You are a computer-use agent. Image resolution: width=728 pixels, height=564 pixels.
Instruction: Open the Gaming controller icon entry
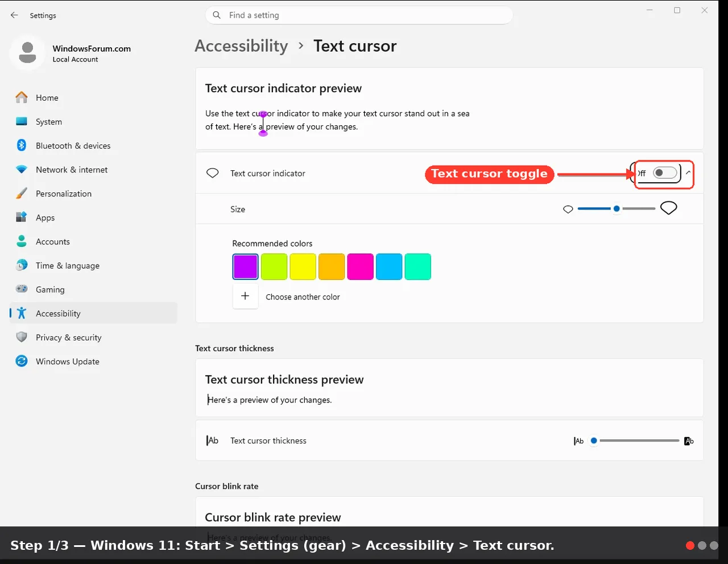coord(22,289)
